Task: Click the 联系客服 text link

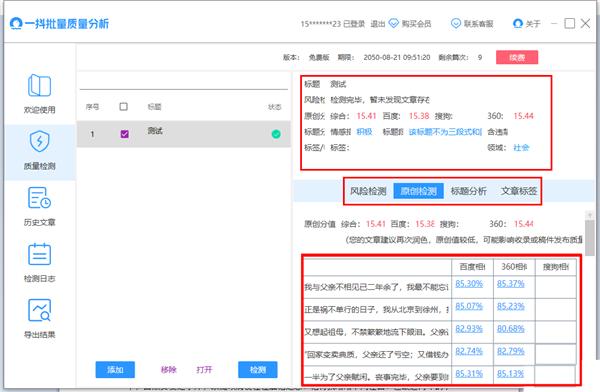Action: (x=478, y=24)
